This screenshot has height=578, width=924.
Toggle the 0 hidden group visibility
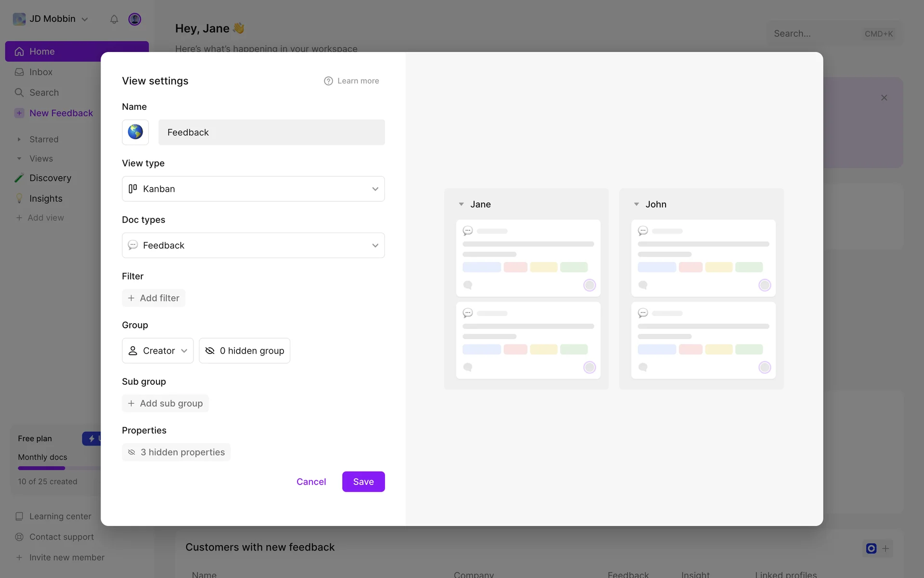(x=244, y=351)
